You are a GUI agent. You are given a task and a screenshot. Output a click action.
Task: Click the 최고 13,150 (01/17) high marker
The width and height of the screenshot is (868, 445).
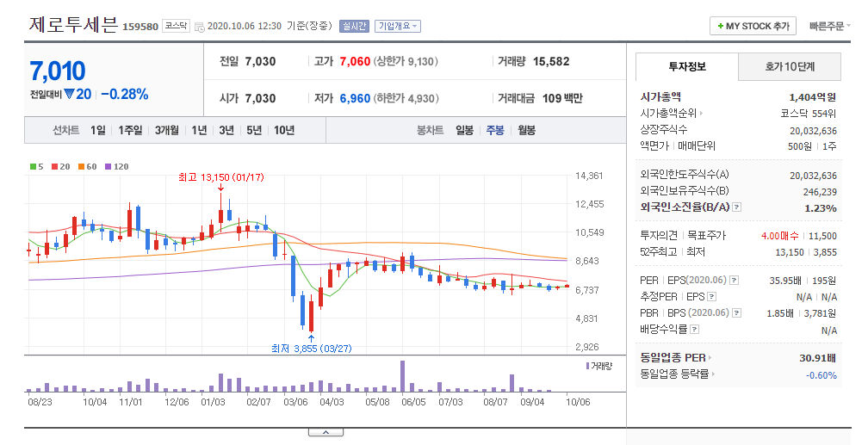point(220,177)
